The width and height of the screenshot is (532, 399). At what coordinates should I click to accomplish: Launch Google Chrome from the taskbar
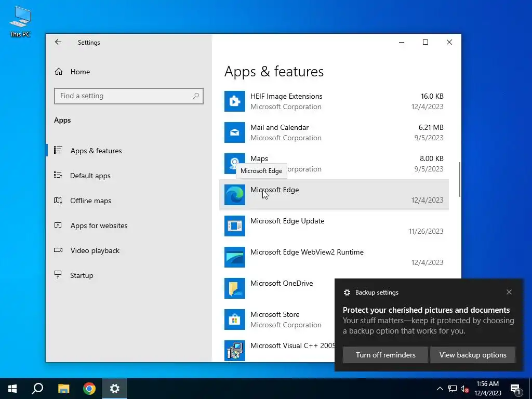click(89, 389)
